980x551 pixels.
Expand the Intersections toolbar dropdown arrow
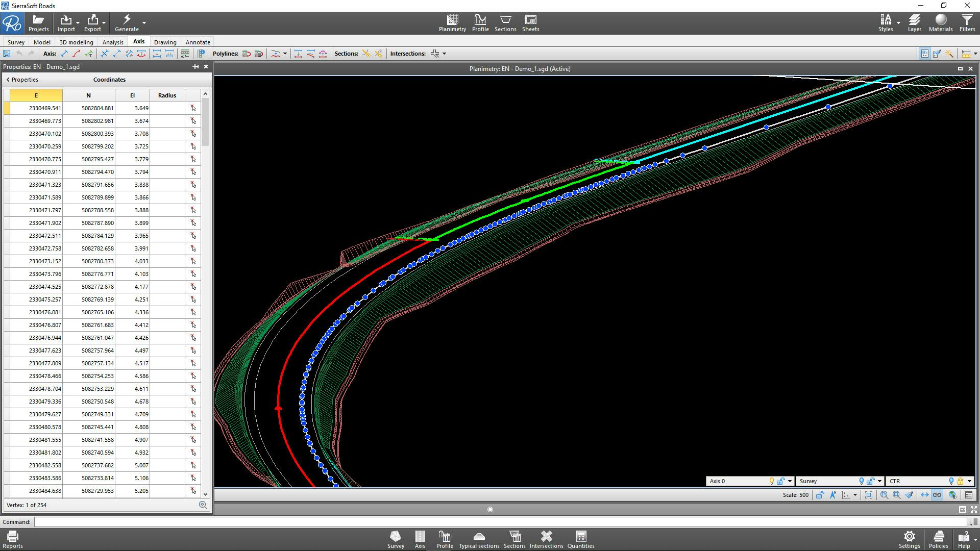[x=444, y=54]
